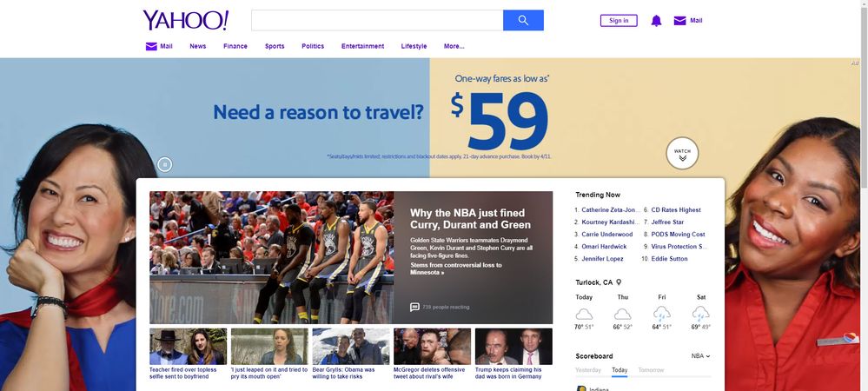Switch Scoreboard to the Yesterday tab
The image size is (868, 391).
tap(588, 370)
